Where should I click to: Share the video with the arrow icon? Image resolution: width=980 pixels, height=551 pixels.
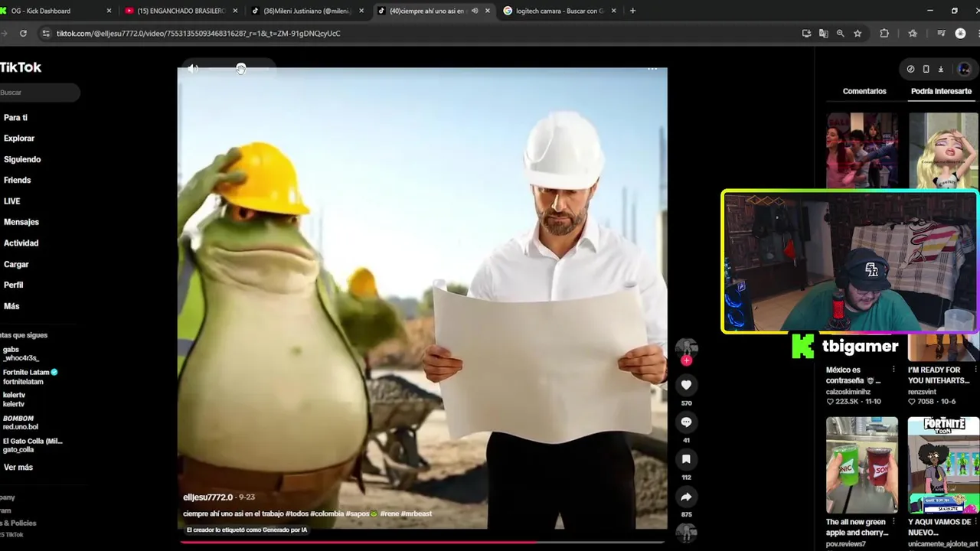[686, 497]
